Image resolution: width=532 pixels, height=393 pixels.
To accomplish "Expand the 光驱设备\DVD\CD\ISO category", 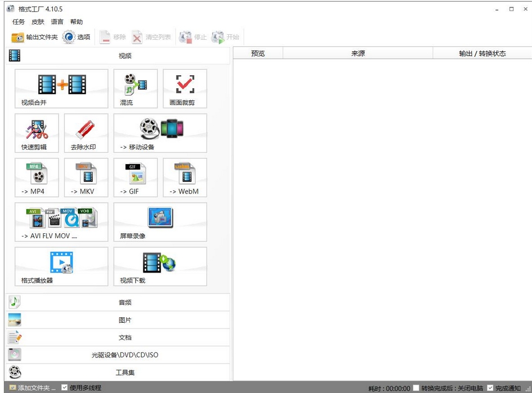I will (x=118, y=355).
